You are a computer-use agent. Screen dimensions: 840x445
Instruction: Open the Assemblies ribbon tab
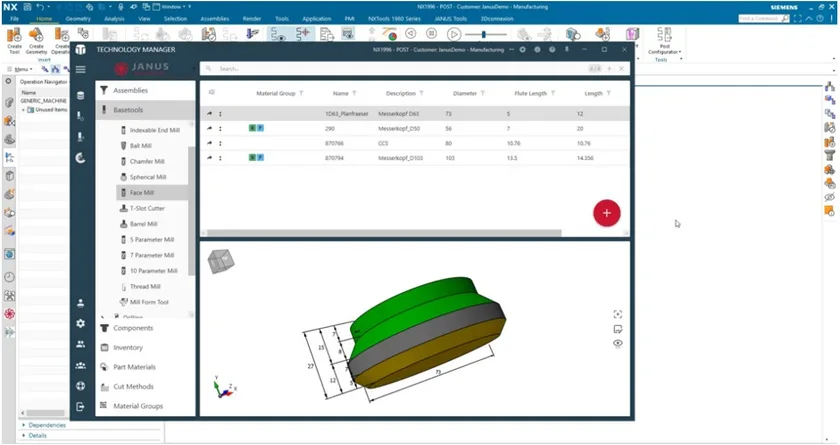[215, 19]
